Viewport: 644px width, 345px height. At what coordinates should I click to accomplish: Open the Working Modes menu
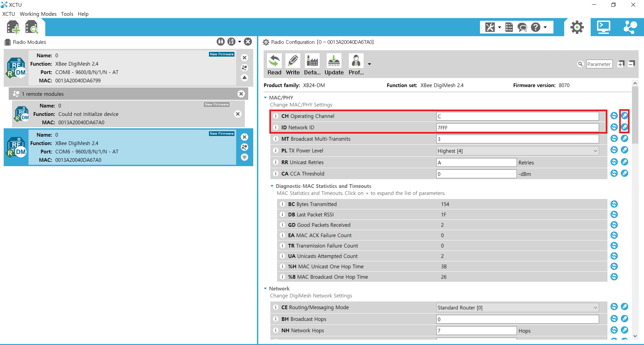tap(38, 14)
